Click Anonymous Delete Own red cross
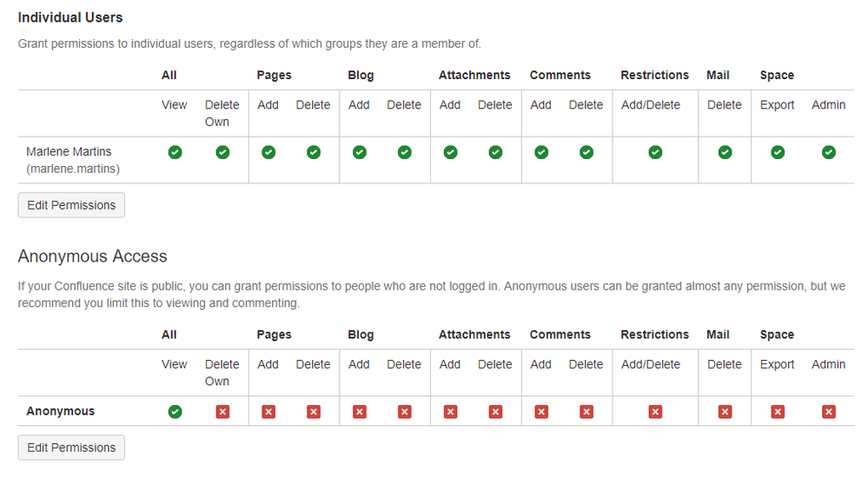Screen dimensions: 868x479 pyautogui.click(x=222, y=411)
